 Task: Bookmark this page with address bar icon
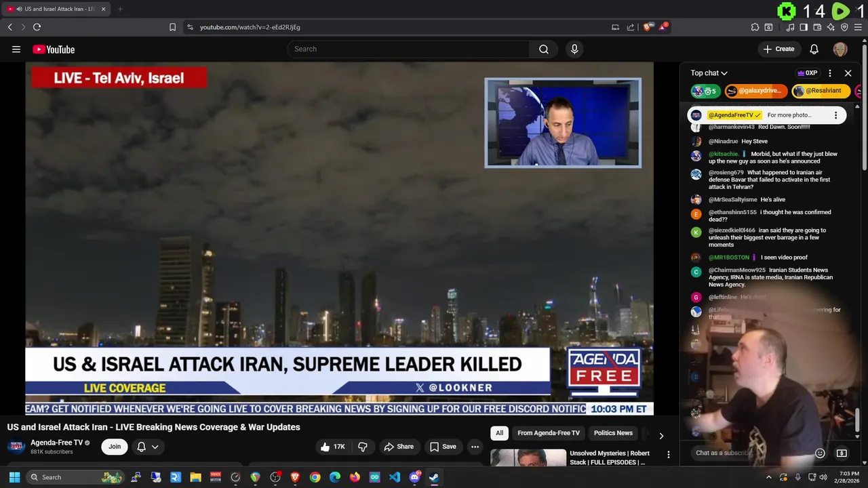(x=172, y=27)
